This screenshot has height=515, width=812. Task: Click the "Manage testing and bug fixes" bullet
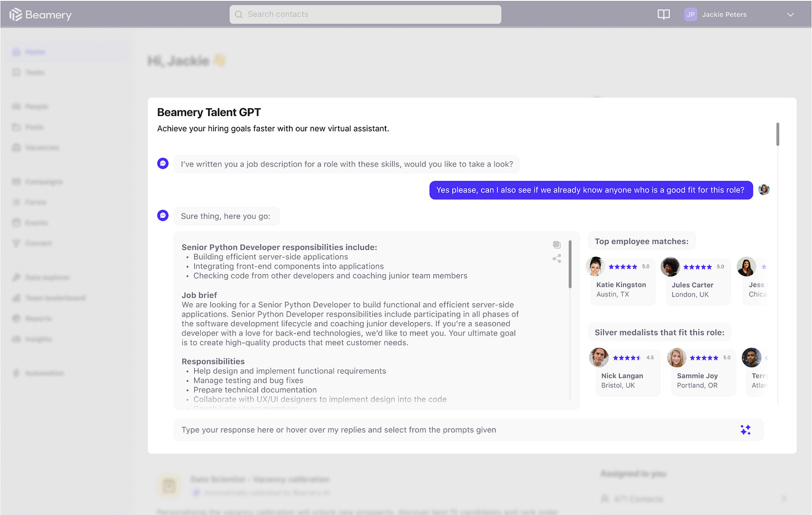click(248, 381)
